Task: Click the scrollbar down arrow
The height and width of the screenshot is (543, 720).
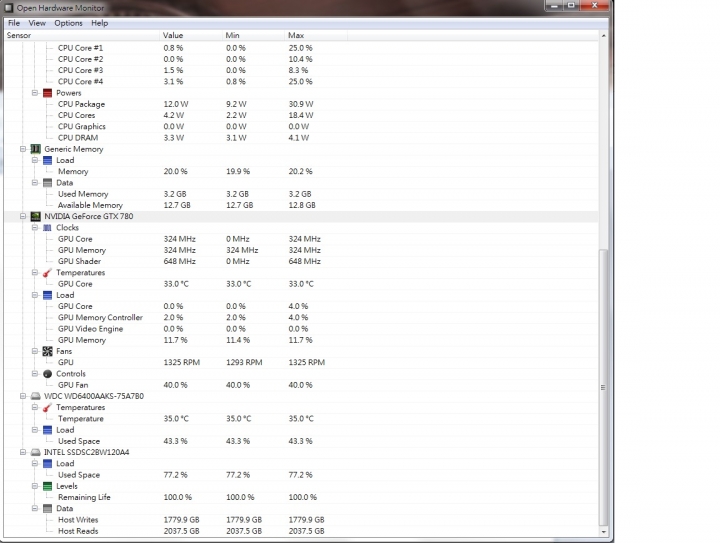Action: [603, 532]
